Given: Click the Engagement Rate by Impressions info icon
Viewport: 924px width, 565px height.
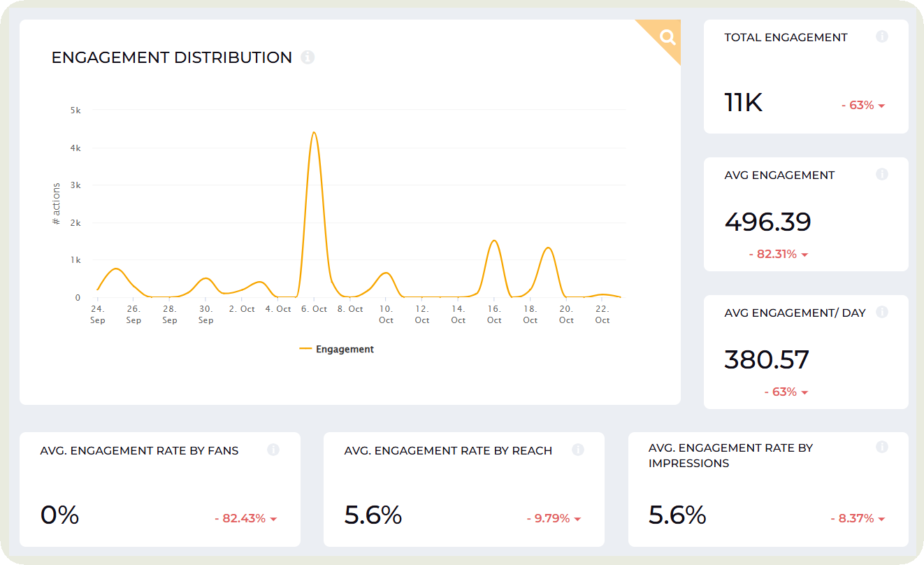Looking at the screenshot, I should 882,445.
